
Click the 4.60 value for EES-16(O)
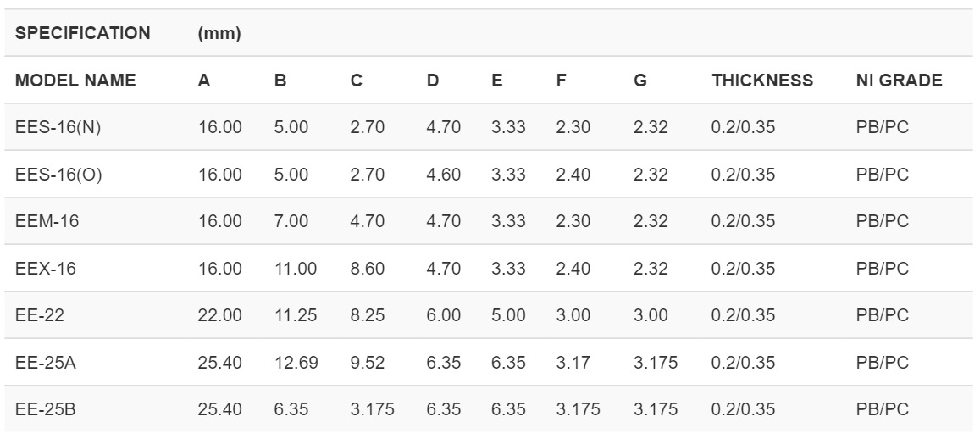pyautogui.click(x=443, y=175)
